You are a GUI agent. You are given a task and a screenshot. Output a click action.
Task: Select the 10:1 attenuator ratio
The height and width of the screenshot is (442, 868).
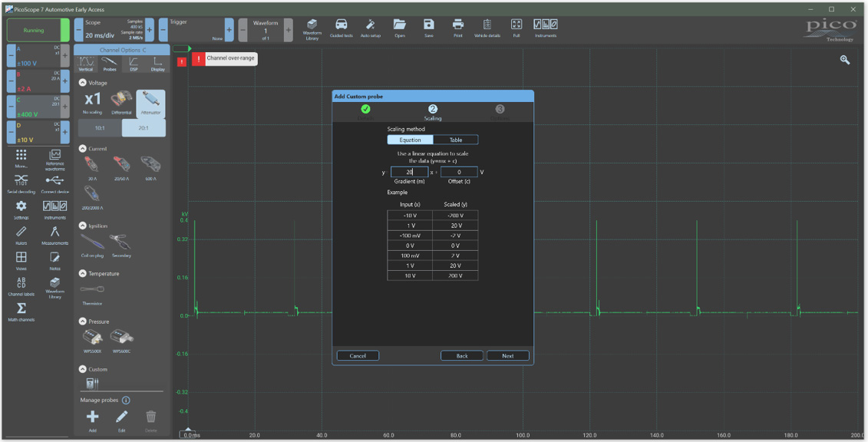click(100, 127)
